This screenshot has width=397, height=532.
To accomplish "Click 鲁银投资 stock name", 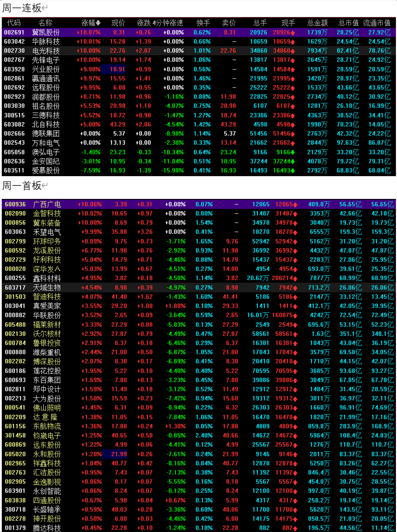I will pyautogui.click(x=47, y=343).
